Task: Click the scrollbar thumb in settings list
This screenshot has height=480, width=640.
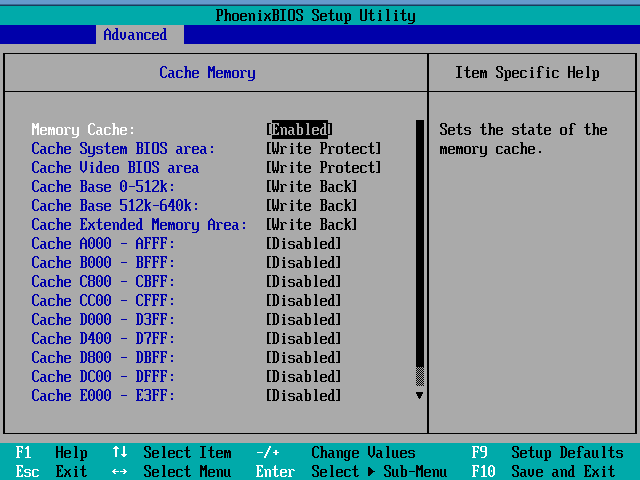Action: [420, 376]
